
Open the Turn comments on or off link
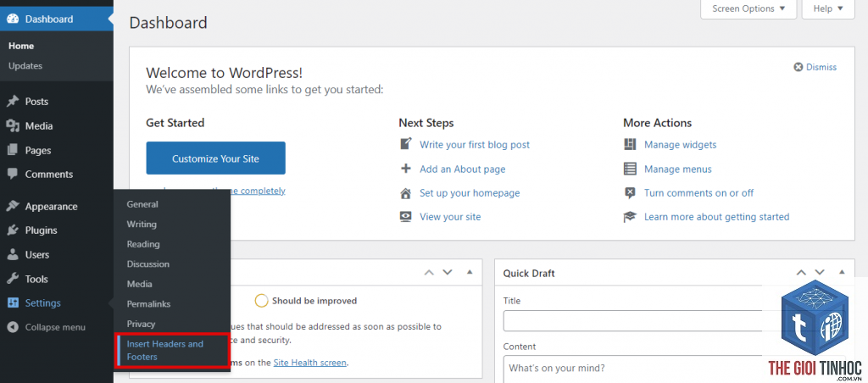coord(698,193)
